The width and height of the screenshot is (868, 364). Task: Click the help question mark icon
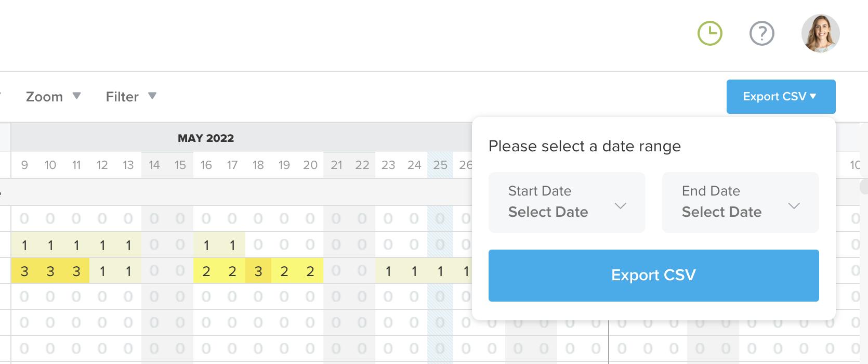click(761, 34)
